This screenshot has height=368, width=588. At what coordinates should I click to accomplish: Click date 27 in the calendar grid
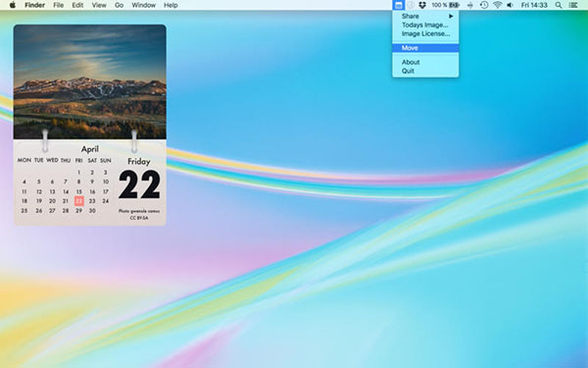(52, 211)
